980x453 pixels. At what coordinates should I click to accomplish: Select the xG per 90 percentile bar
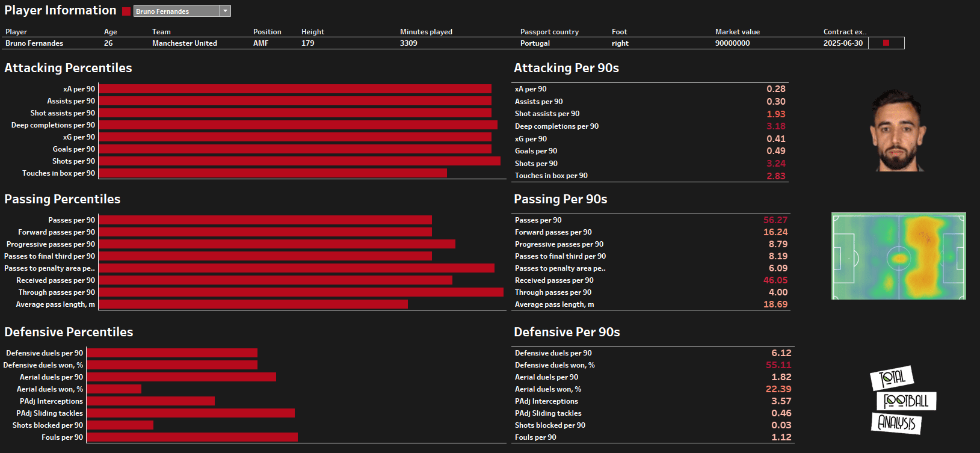(295, 137)
